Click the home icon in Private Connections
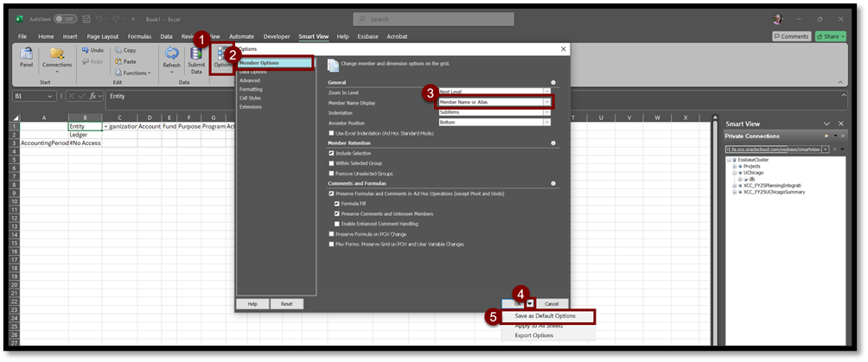 827,137
